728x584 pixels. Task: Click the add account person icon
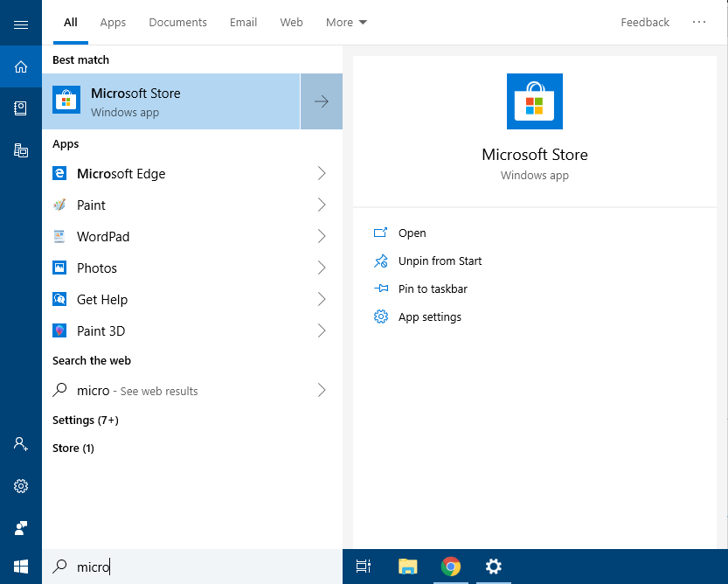pyautogui.click(x=21, y=444)
